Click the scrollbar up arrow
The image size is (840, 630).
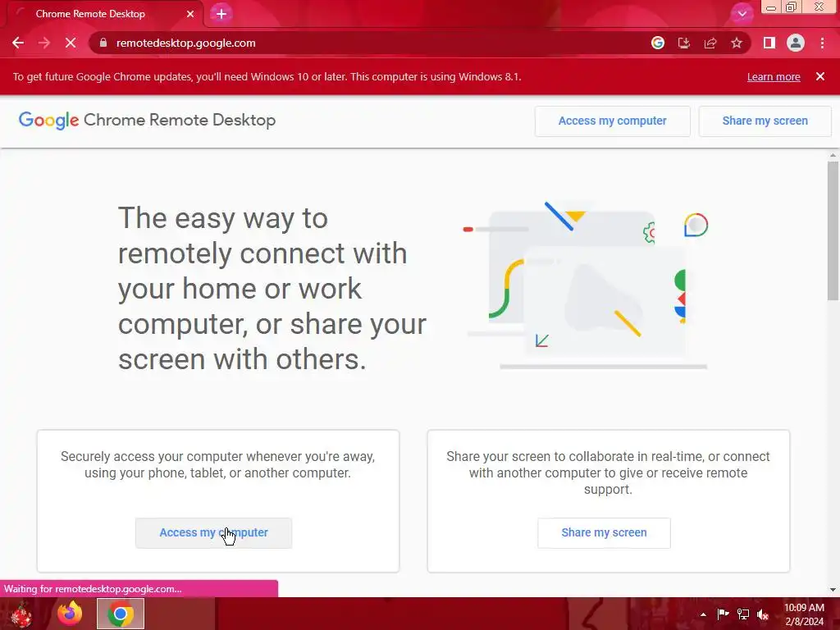click(x=833, y=155)
